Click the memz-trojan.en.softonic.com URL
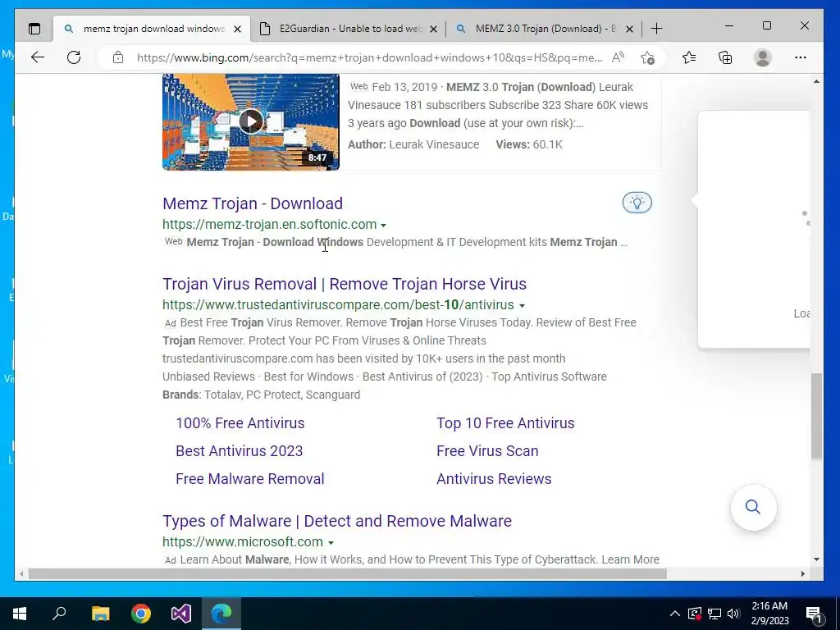This screenshot has height=630, width=840. (x=269, y=225)
